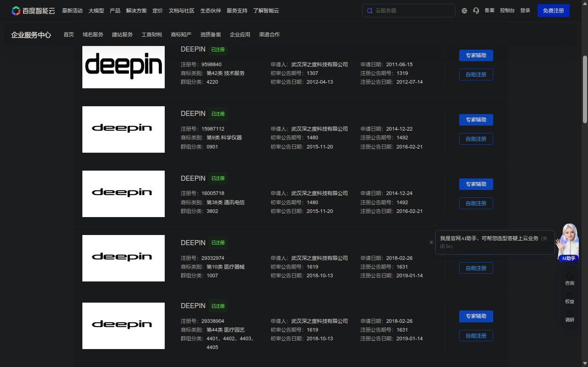This screenshot has width=588, height=367.
Task: Switch to the 域名服务 tab
Action: point(93,34)
